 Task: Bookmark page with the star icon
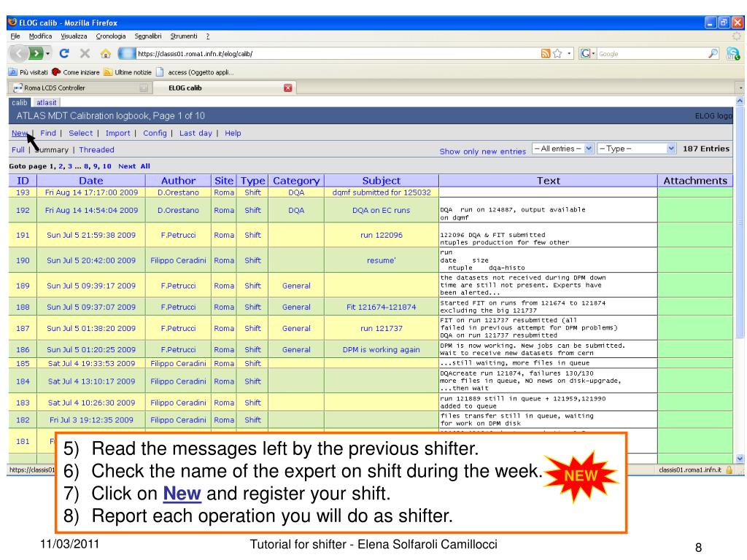[557, 54]
